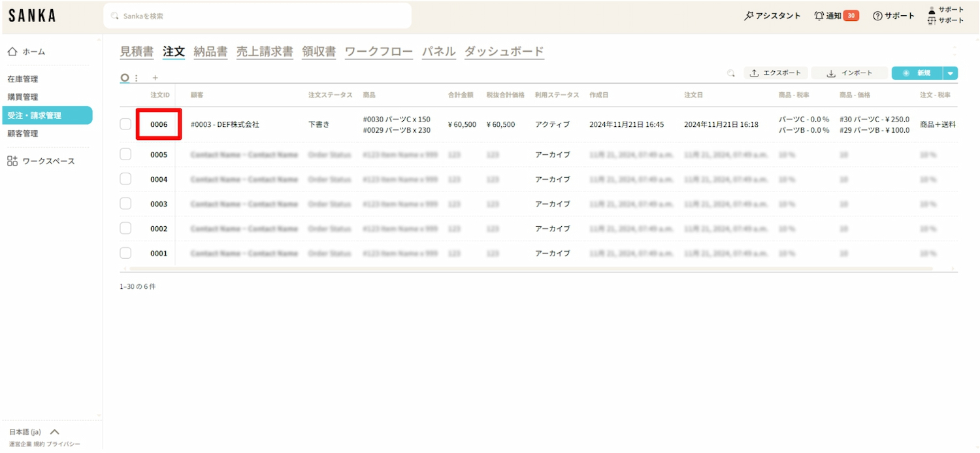The width and height of the screenshot is (980, 453).
Task: Open order ID 0005
Action: (159, 154)
